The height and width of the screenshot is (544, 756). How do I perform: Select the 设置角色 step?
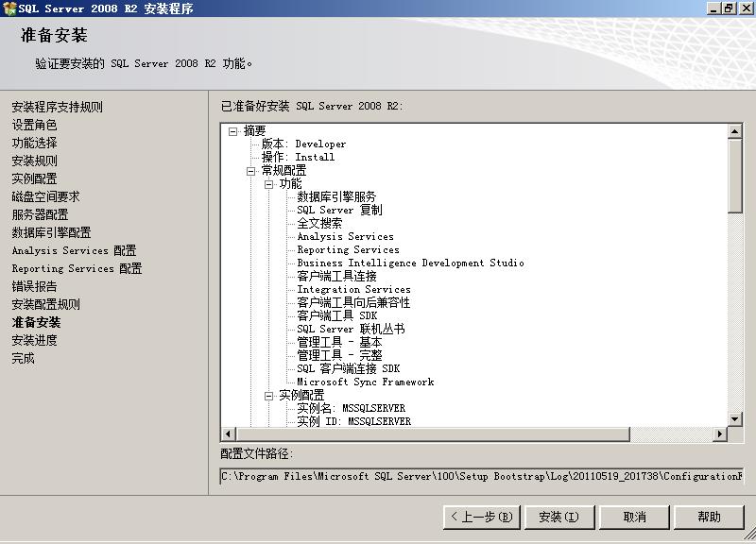pos(34,125)
